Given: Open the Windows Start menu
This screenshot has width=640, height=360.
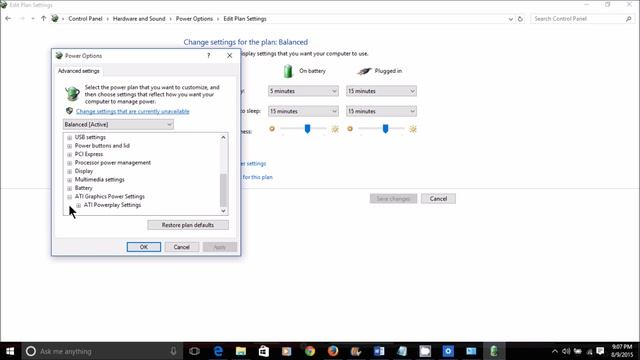Looking at the screenshot, I should [x=10, y=351].
